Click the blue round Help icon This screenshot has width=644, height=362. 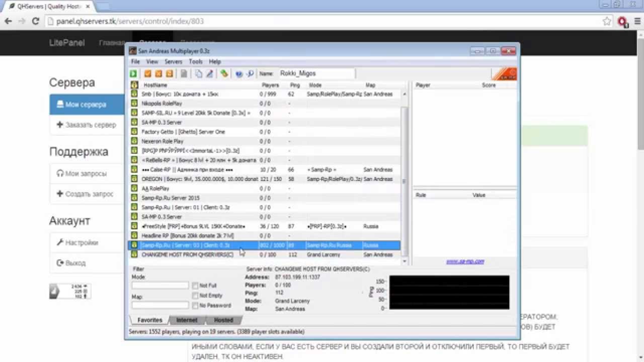pyautogui.click(x=239, y=74)
